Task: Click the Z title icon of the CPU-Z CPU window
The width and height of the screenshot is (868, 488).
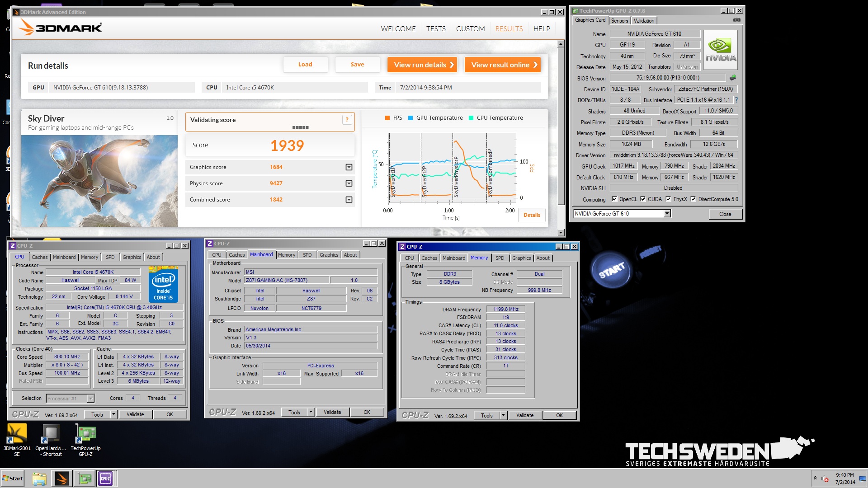Action: click(13, 246)
